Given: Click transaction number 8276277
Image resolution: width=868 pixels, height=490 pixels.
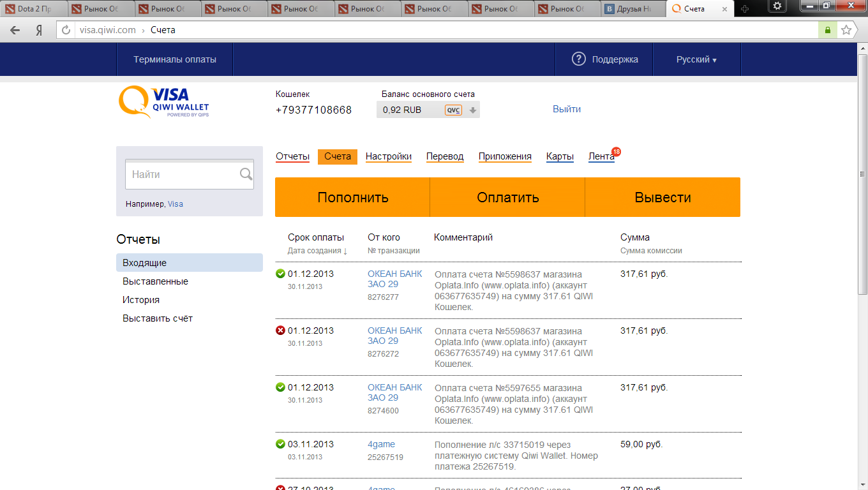Looking at the screenshot, I should [x=383, y=297].
